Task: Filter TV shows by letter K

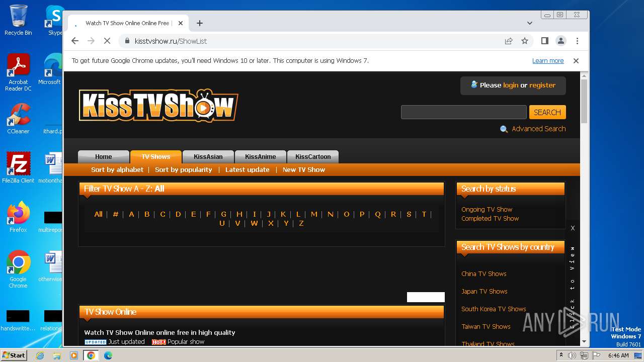Action: point(283,214)
